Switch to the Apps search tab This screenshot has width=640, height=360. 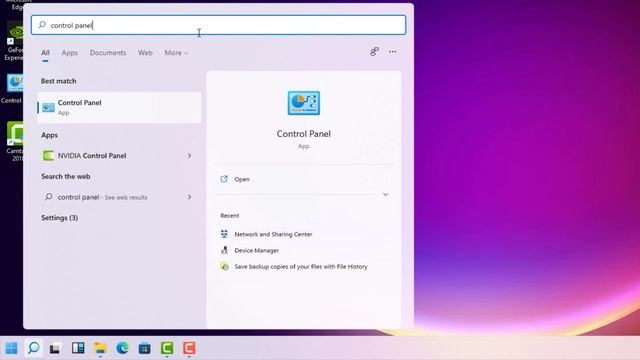[x=70, y=53]
